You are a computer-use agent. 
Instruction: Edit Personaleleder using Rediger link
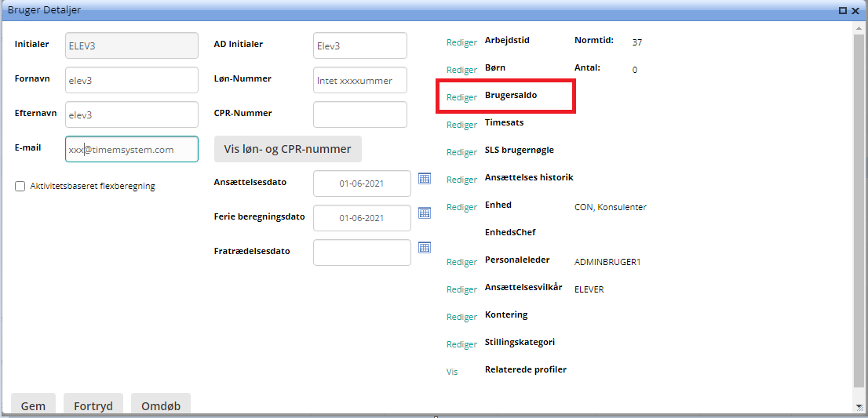461,263
